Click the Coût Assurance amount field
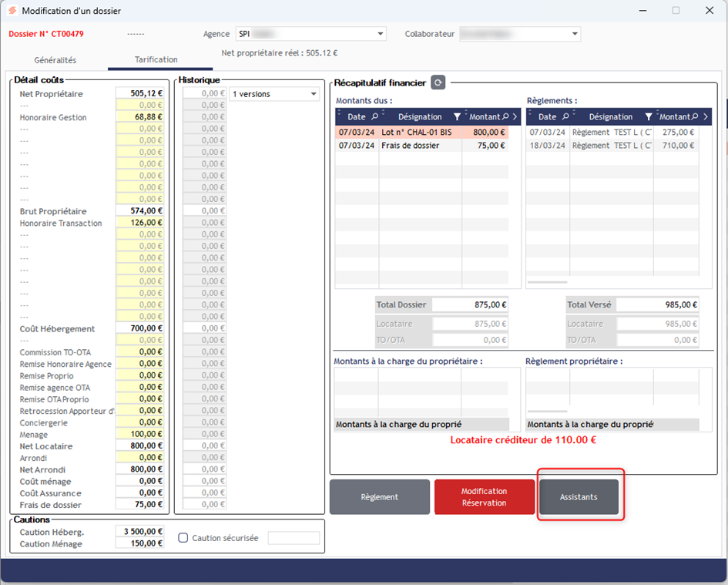The image size is (728, 585). click(139, 493)
